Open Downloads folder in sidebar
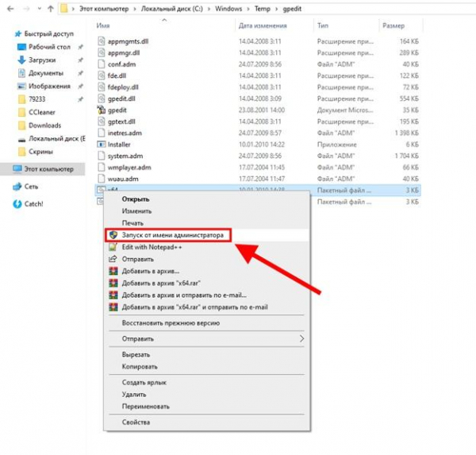The height and width of the screenshot is (455, 476). click(45, 125)
